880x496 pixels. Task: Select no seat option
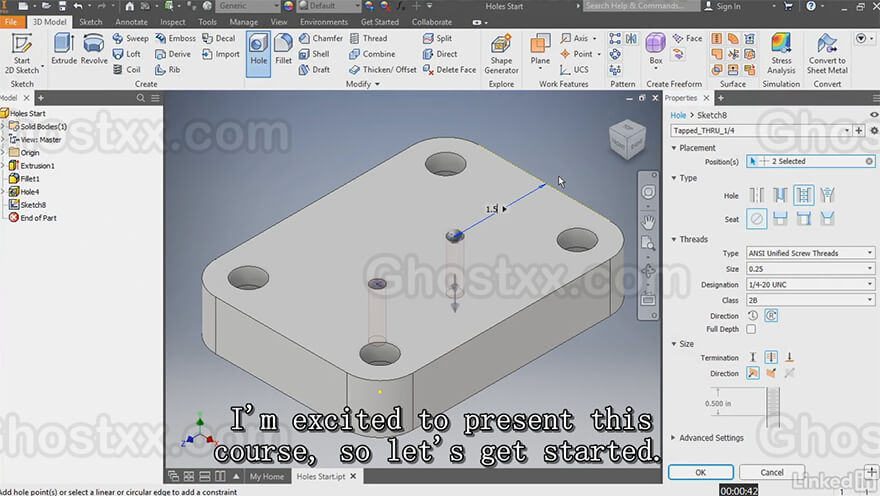[x=757, y=218]
